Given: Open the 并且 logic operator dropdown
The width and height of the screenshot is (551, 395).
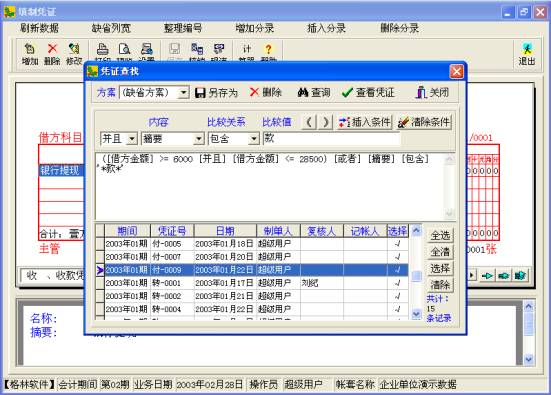Looking at the screenshot, I should 132,139.
